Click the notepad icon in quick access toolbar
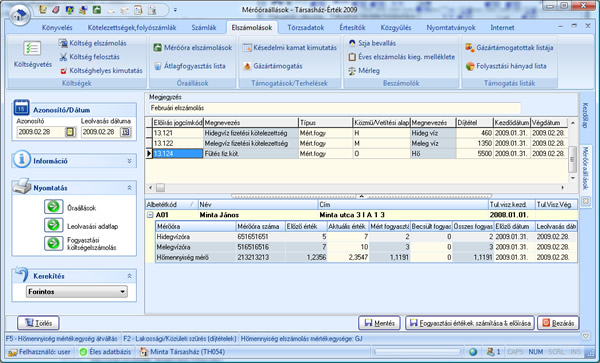This screenshot has height=363, width=600. coord(43,10)
